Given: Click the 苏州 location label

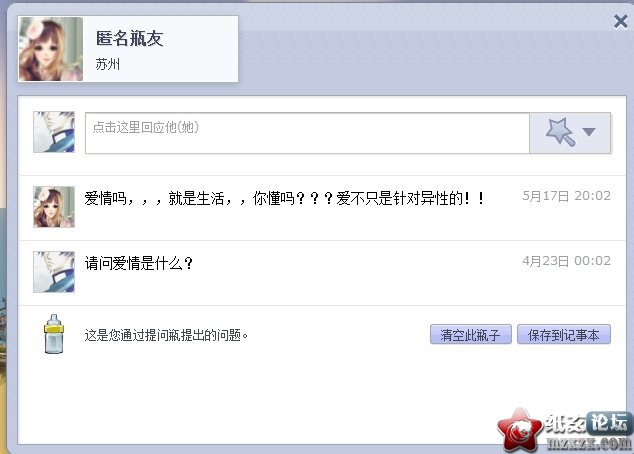Looking at the screenshot, I should (x=108, y=64).
